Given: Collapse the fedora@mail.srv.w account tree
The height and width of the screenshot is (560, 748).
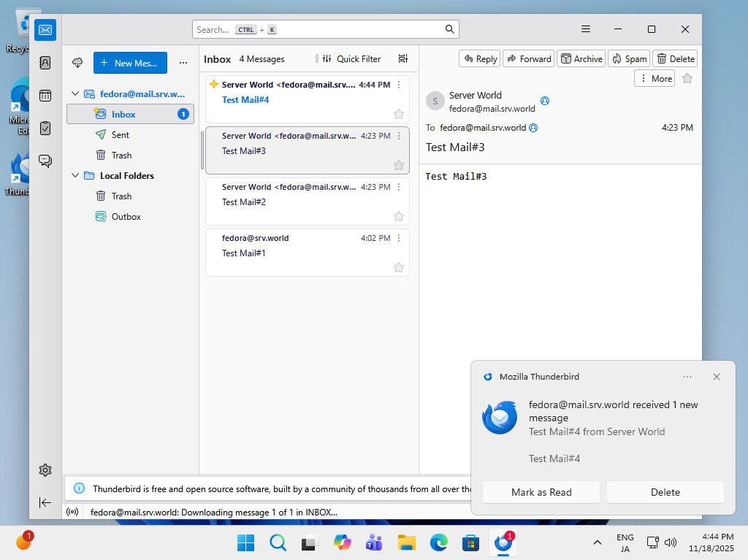Looking at the screenshot, I should (x=75, y=93).
